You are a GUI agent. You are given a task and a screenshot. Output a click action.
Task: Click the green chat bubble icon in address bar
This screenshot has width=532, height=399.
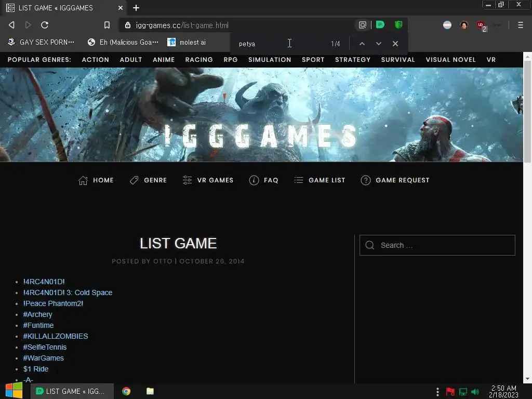click(380, 25)
